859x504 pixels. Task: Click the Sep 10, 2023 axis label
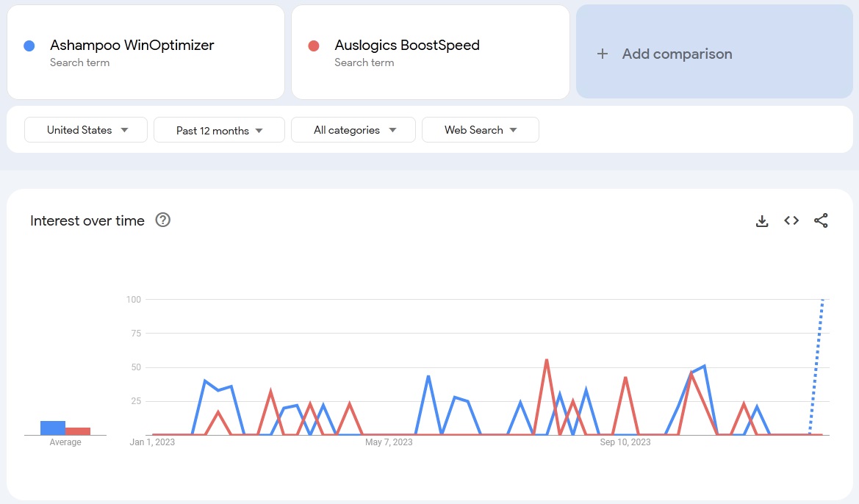point(625,442)
